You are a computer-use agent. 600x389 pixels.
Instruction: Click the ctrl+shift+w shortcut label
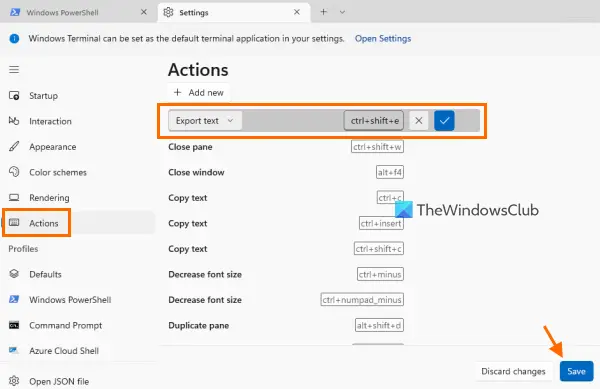click(377, 147)
